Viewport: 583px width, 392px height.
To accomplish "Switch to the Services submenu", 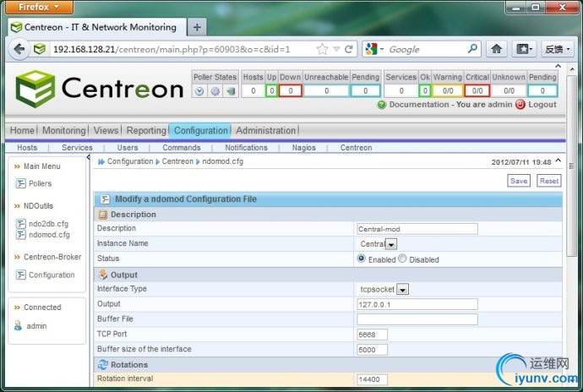I will (x=77, y=148).
